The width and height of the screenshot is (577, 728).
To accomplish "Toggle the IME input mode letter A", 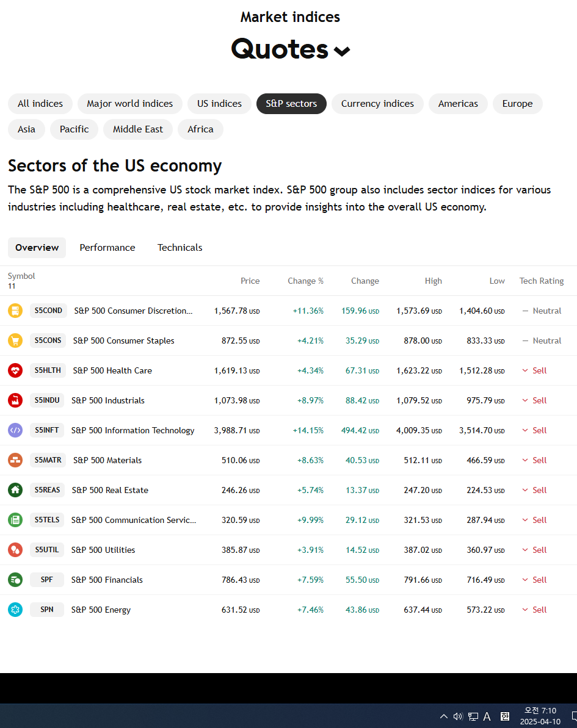I will click(487, 716).
